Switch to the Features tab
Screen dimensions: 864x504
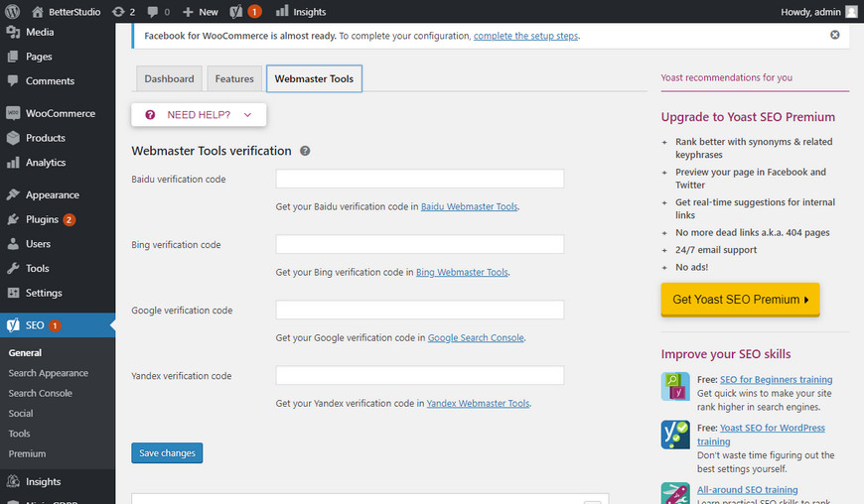(x=234, y=78)
